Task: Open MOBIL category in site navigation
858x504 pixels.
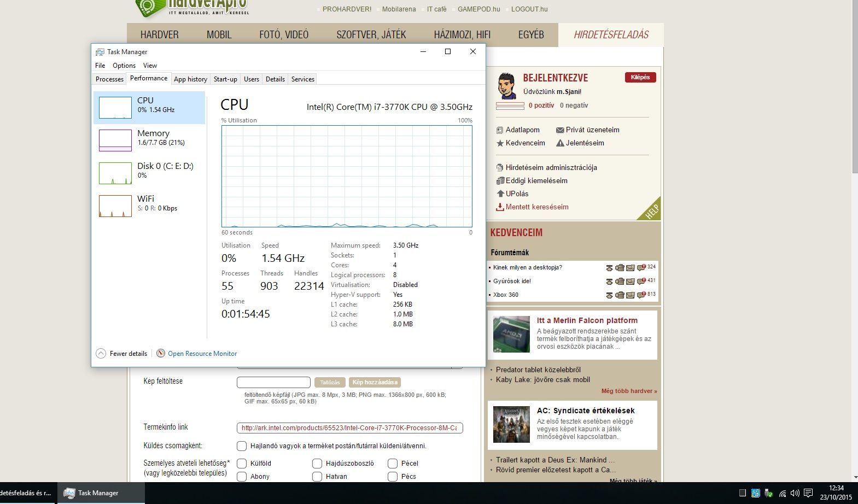Action: 219,34
